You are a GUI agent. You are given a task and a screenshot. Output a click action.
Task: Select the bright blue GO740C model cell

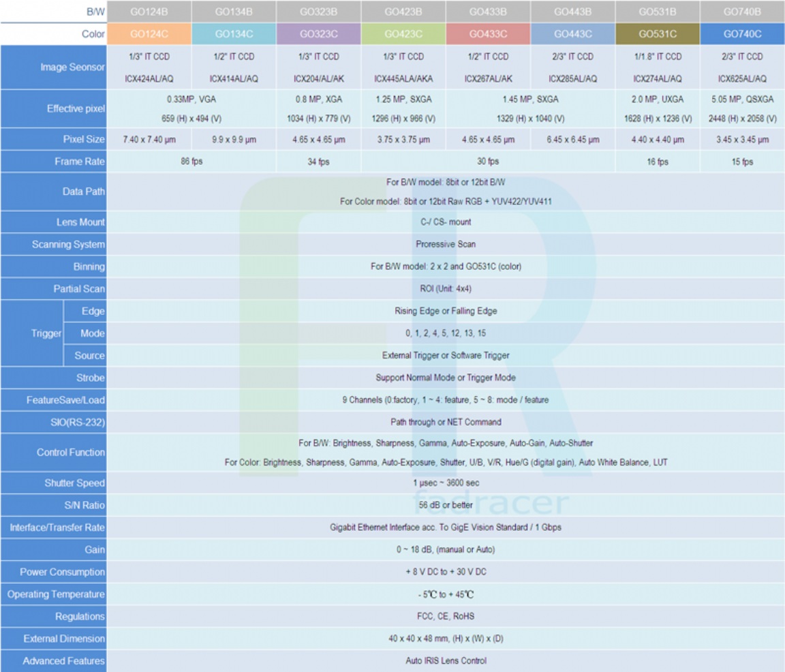(742, 33)
